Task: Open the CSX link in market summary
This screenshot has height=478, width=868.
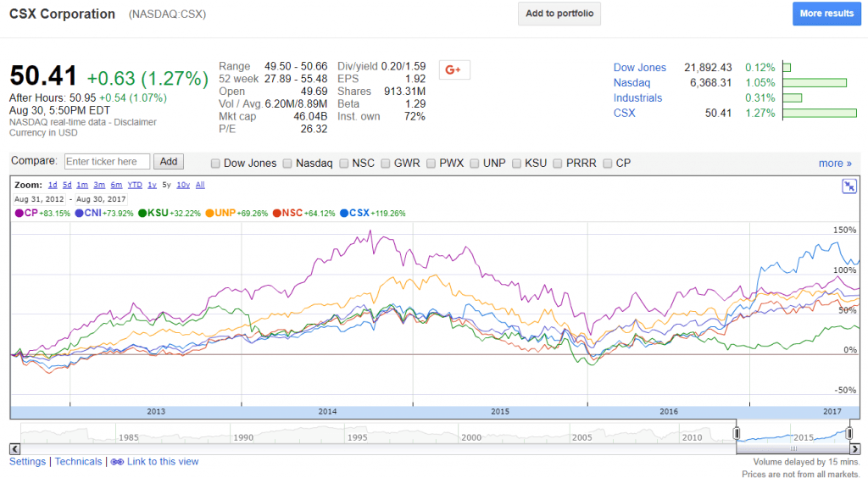Action: click(x=624, y=113)
